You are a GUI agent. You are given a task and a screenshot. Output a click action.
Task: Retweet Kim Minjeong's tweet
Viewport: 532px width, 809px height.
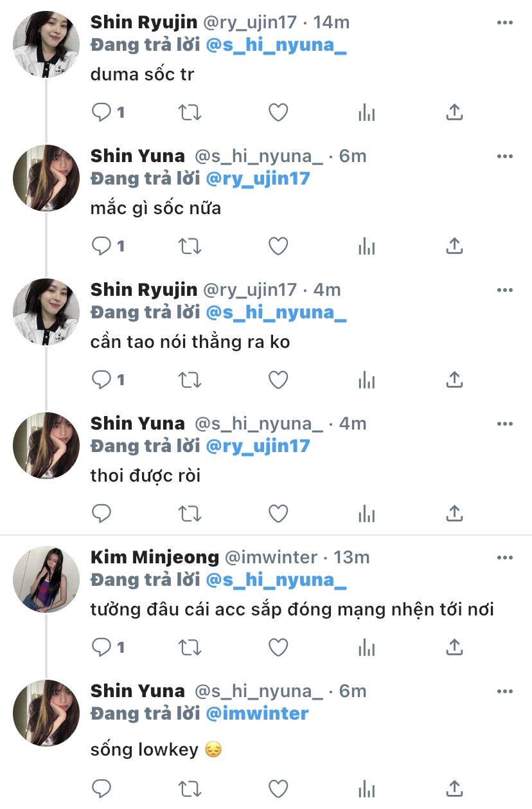(190, 648)
